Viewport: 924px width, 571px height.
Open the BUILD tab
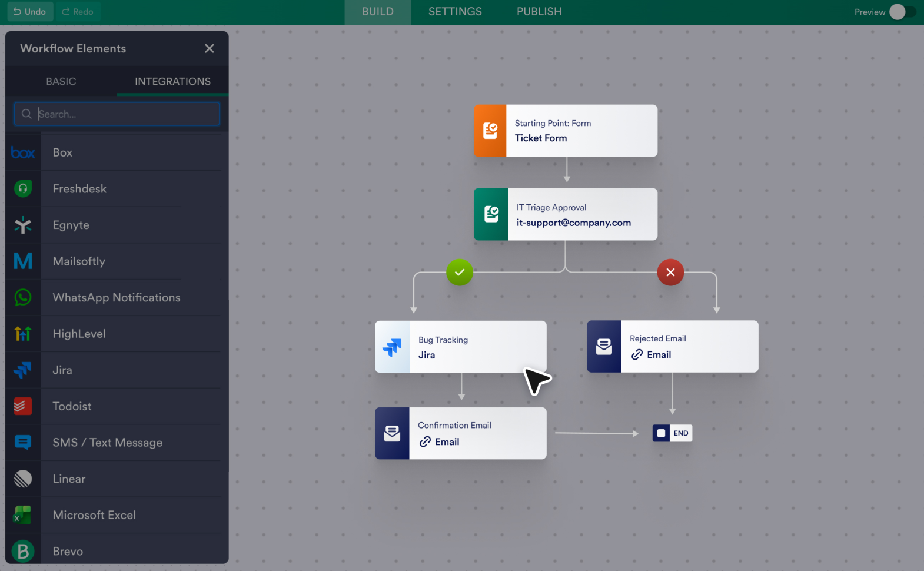(378, 12)
